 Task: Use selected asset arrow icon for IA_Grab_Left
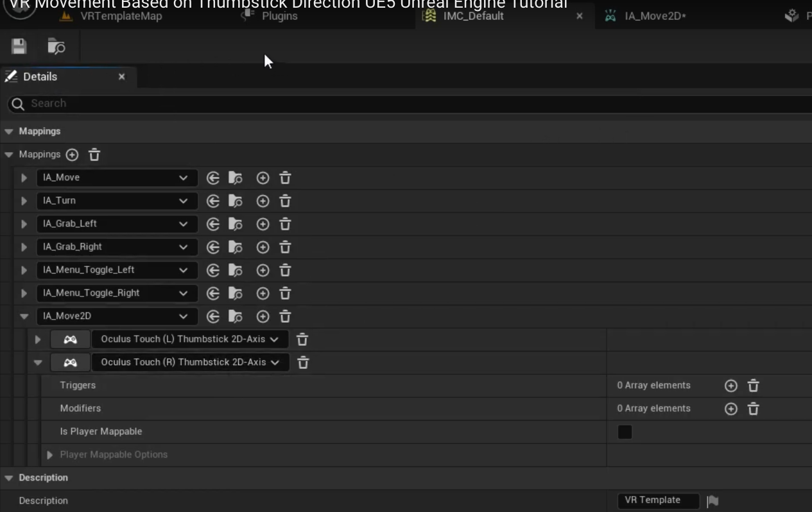pos(213,224)
